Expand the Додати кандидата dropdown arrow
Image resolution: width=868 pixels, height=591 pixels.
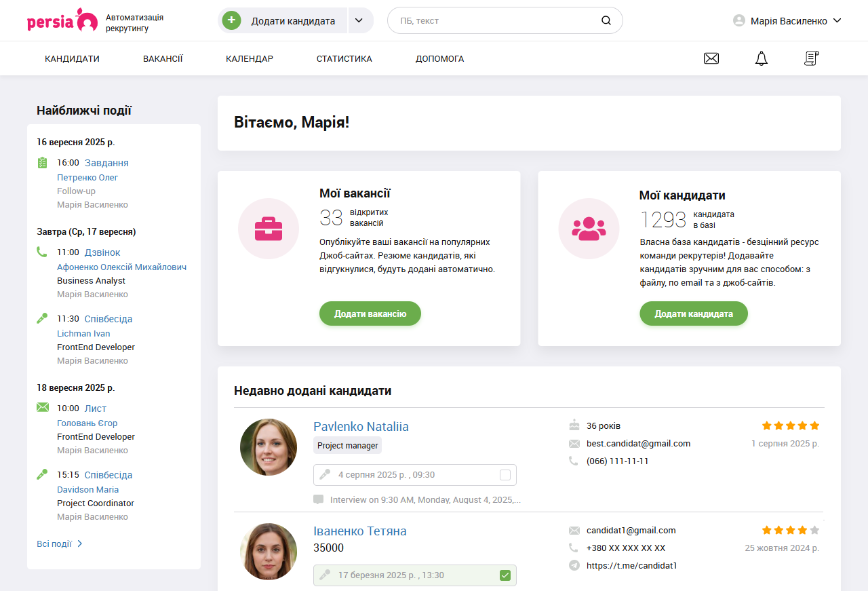click(x=359, y=20)
